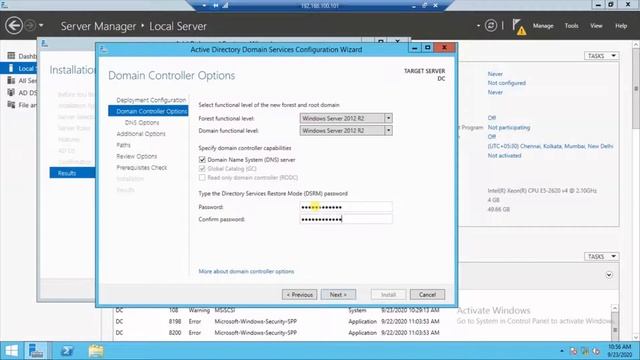Toggle the Global Catalog (GC) checkbox
The width and height of the screenshot is (640, 360).
202,169
